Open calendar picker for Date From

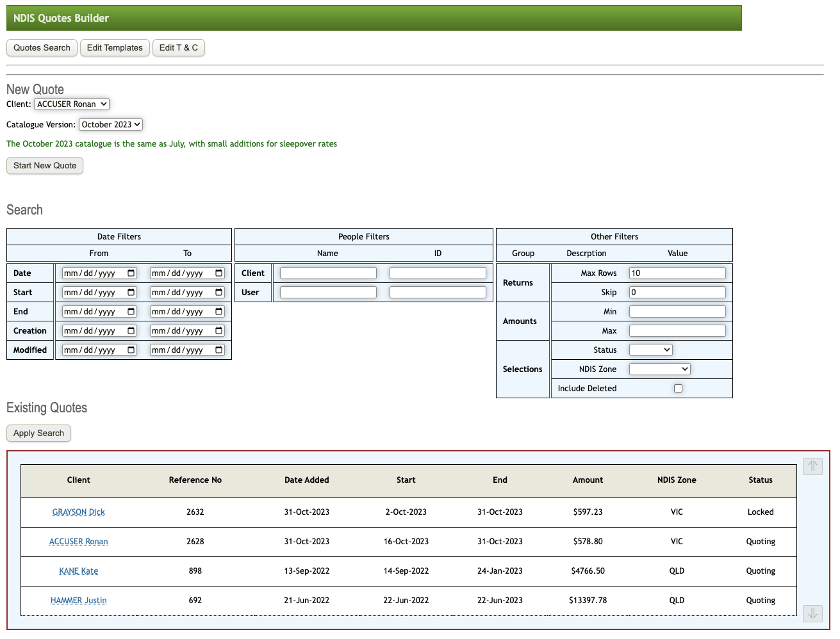(x=131, y=273)
